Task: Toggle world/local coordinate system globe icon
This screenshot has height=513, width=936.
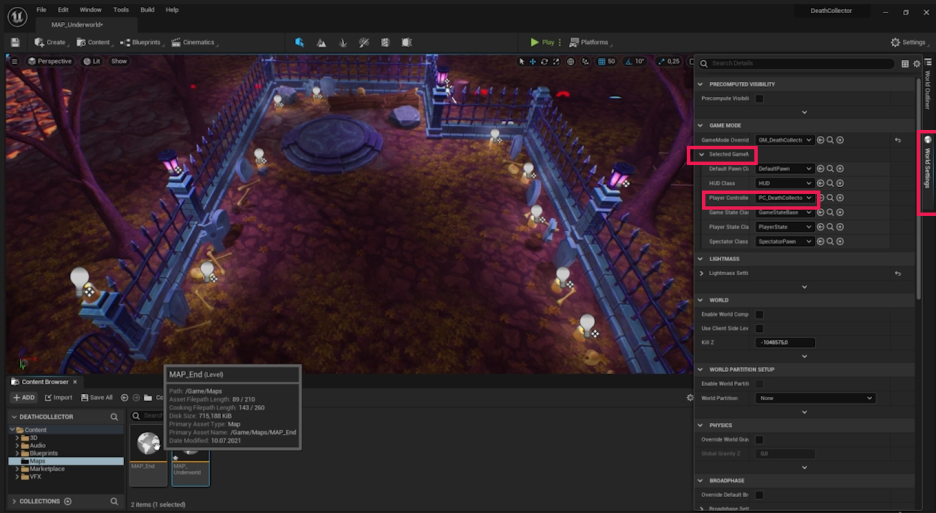Action: [x=571, y=62]
